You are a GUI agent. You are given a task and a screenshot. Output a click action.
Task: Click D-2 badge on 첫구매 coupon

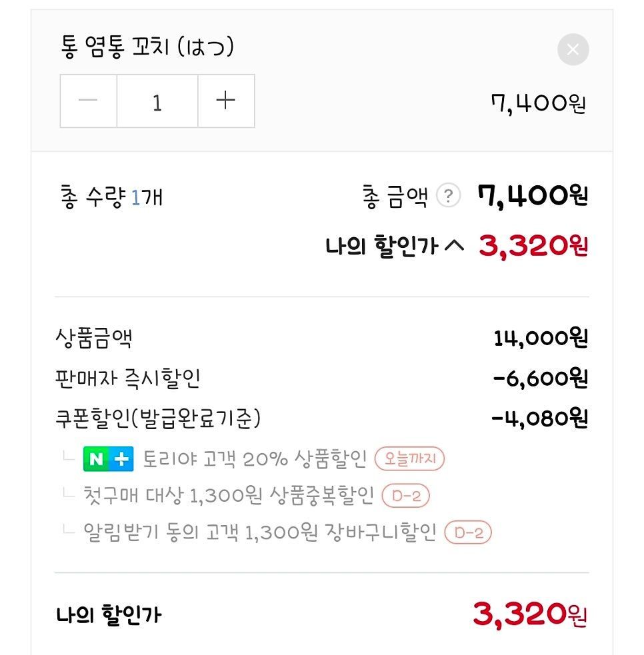405,496
